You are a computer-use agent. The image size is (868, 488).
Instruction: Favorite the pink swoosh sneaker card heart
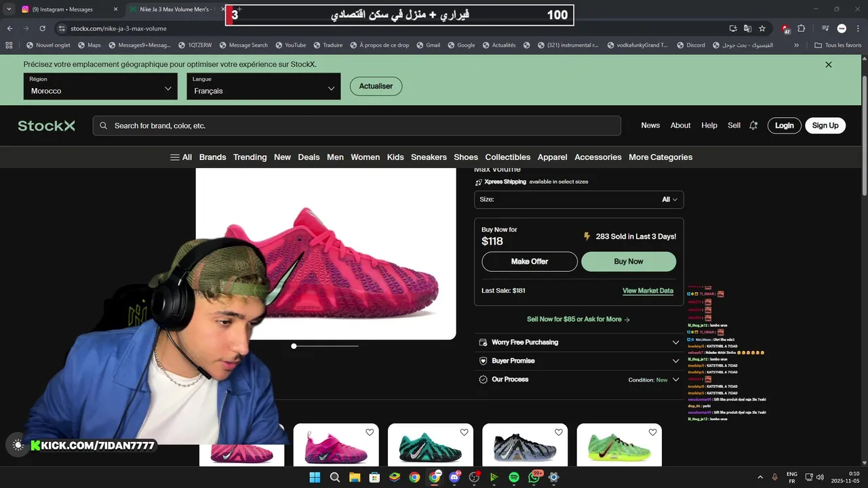[370, 432]
